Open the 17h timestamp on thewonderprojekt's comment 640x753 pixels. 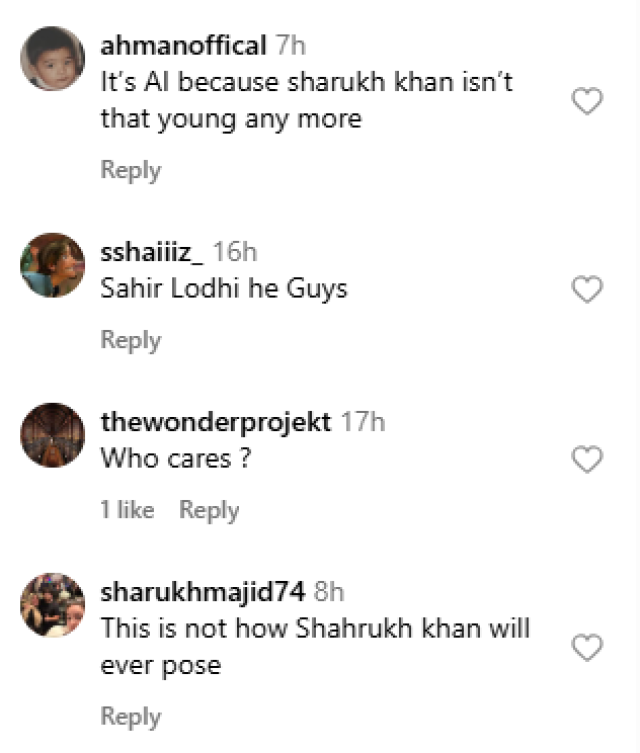point(363,422)
